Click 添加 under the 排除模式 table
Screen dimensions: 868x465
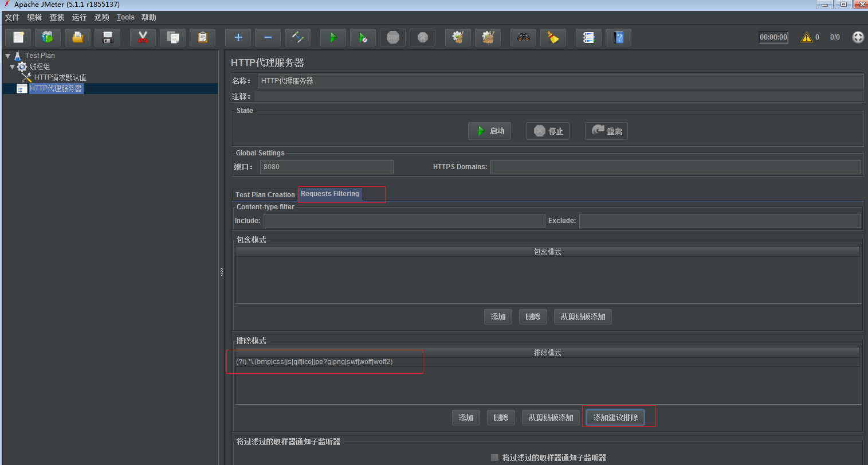pyautogui.click(x=466, y=417)
